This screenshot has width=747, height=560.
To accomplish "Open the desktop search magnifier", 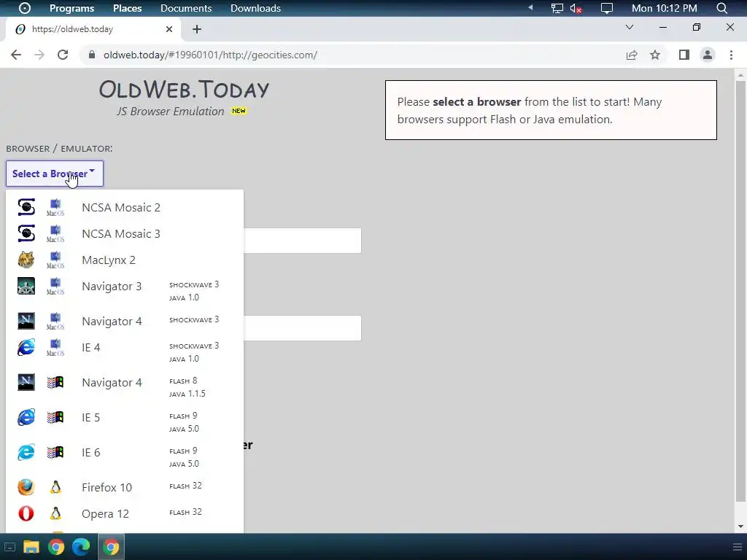I will (722, 8).
